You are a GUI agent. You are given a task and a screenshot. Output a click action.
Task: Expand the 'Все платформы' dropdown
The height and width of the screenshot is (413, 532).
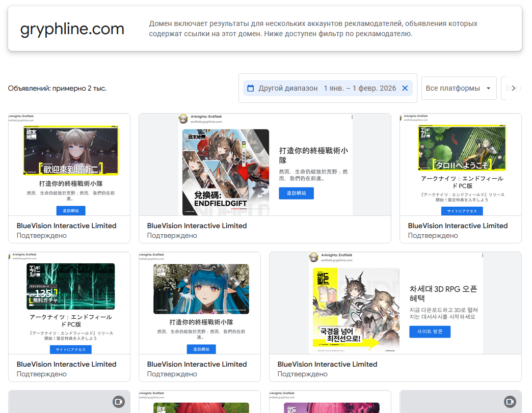click(459, 88)
